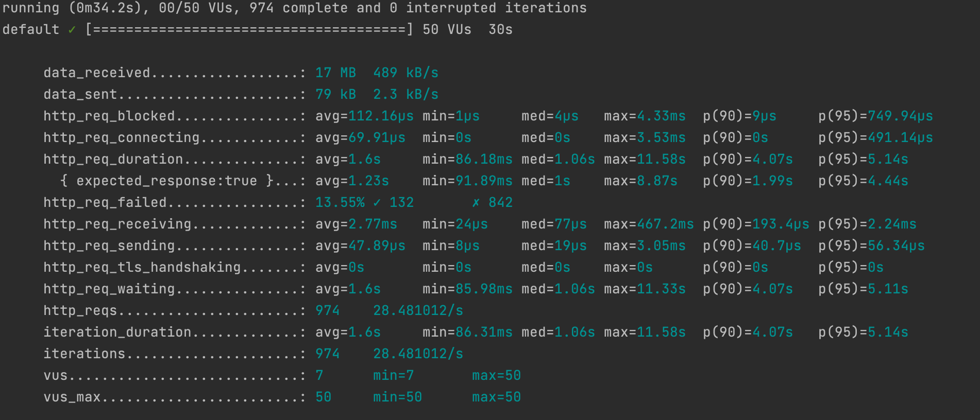Click the 13.55% failed request rate

(340, 203)
